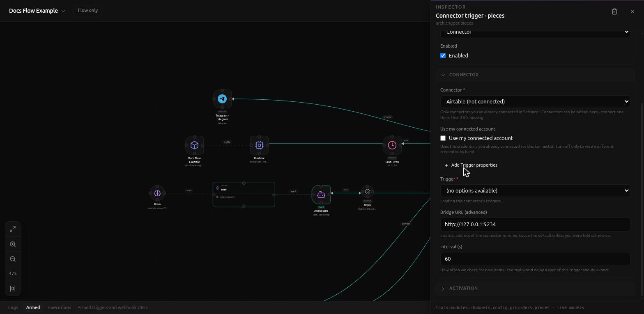The height and width of the screenshot is (314, 644).
Task: Select the Cron clock node icon
Action: 392,145
